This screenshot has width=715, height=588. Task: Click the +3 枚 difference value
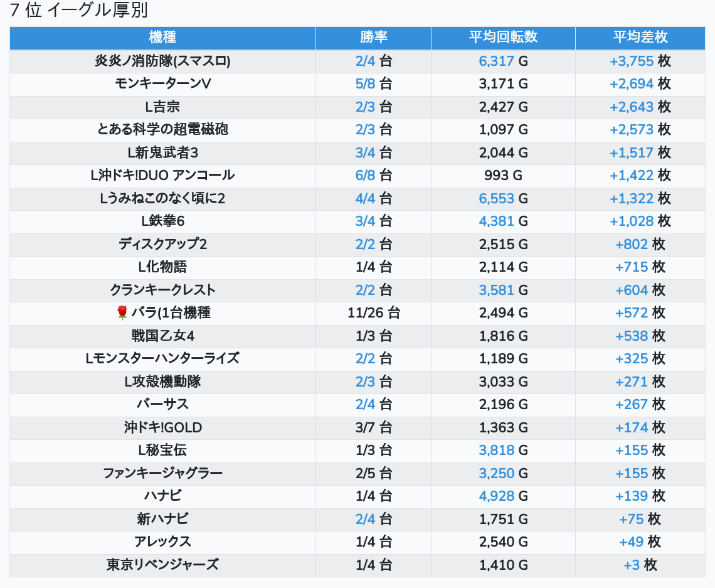(640, 565)
